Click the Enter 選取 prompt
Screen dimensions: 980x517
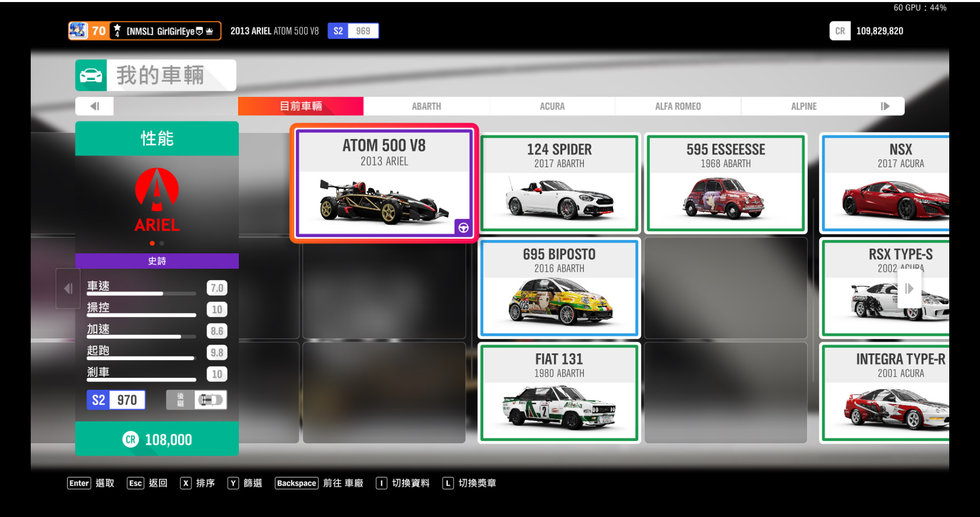tap(91, 483)
